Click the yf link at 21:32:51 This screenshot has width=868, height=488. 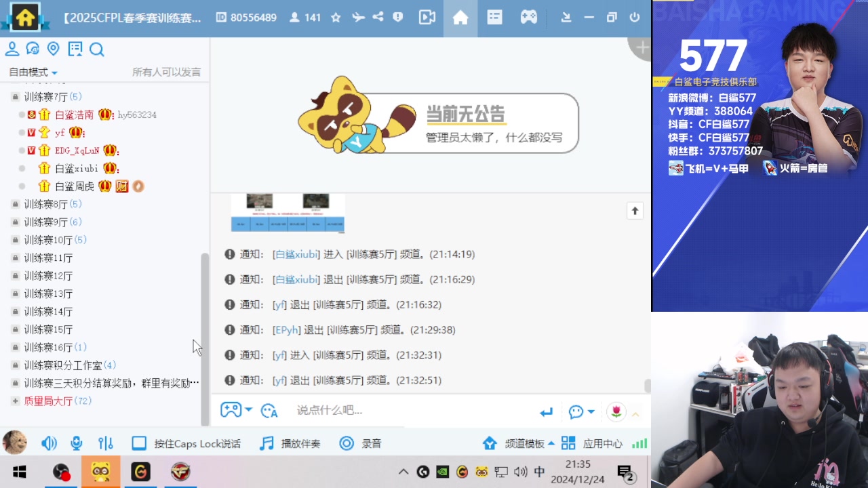[279, 380]
